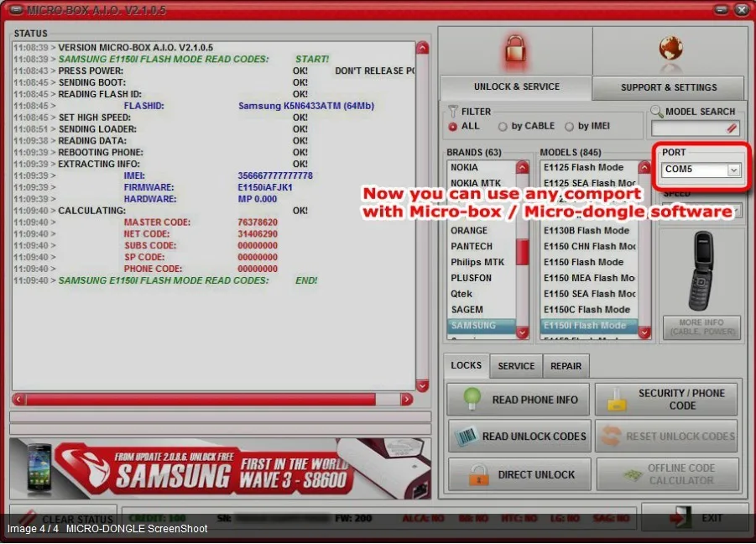Image resolution: width=756 pixels, height=544 pixels.
Task: Click the CLEAR STATUS button
Action: pyautogui.click(x=63, y=519)
